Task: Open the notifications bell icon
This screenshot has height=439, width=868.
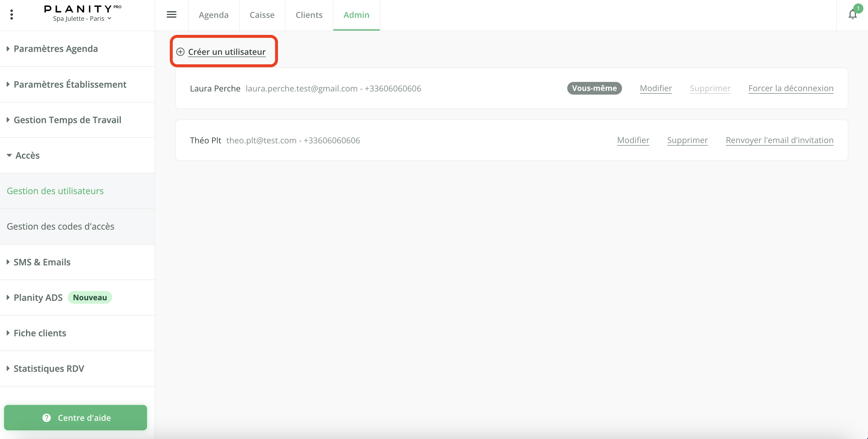Action: pyautogui.click(x=852, y=14)
